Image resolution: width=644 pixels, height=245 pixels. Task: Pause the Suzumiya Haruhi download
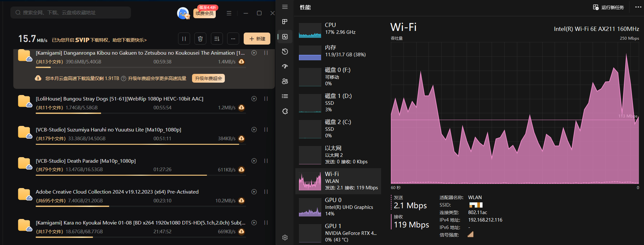pos(266,129)
